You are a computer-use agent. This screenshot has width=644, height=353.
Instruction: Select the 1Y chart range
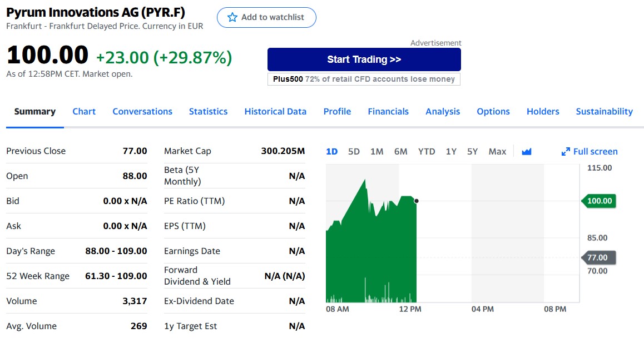click(x=451, y=151)
